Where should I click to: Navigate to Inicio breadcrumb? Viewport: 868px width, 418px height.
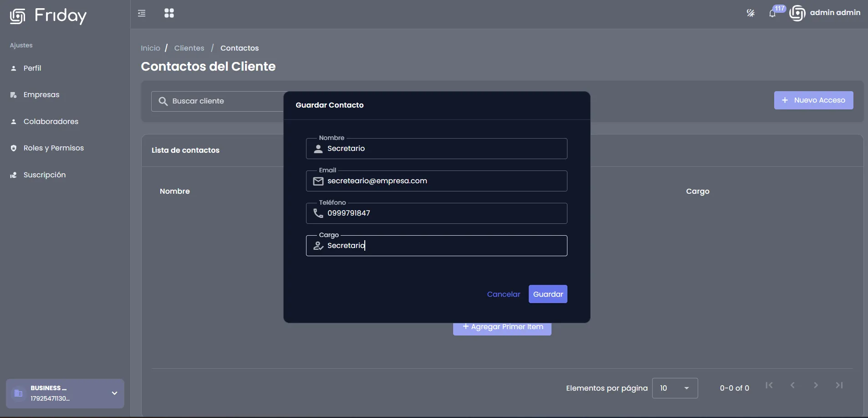tap(150, 48)
